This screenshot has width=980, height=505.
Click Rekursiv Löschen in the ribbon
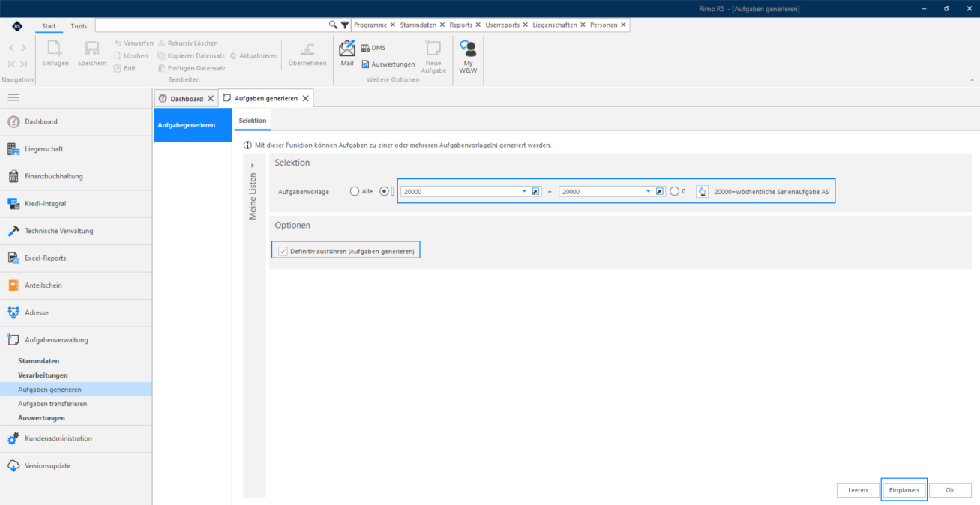(188, 43)
